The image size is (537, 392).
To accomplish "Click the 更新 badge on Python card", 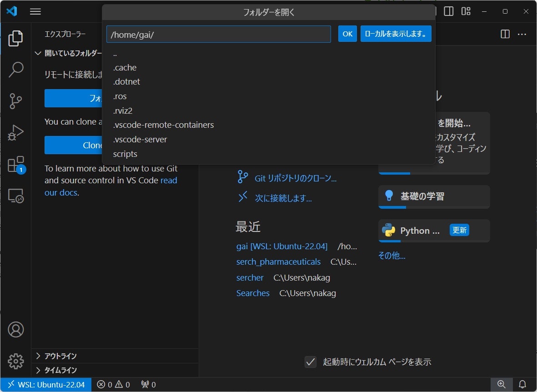I will point(459,230).
